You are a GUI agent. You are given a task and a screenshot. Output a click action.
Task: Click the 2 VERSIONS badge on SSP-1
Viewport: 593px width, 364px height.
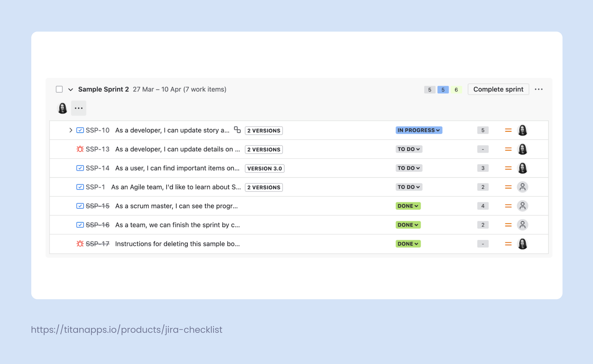click(264, 187)
